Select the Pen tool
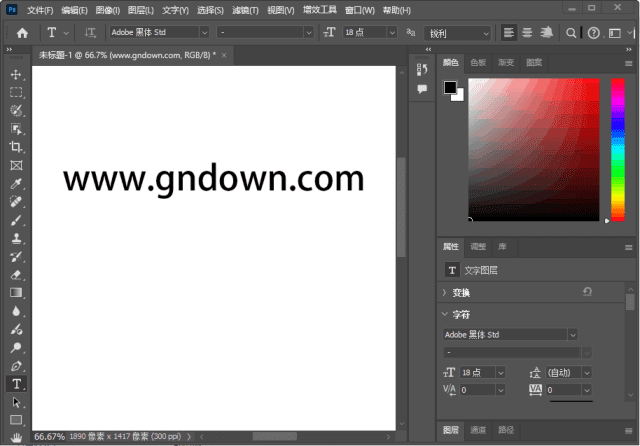Viewport: 640px width, 446px height. [16, 366]
